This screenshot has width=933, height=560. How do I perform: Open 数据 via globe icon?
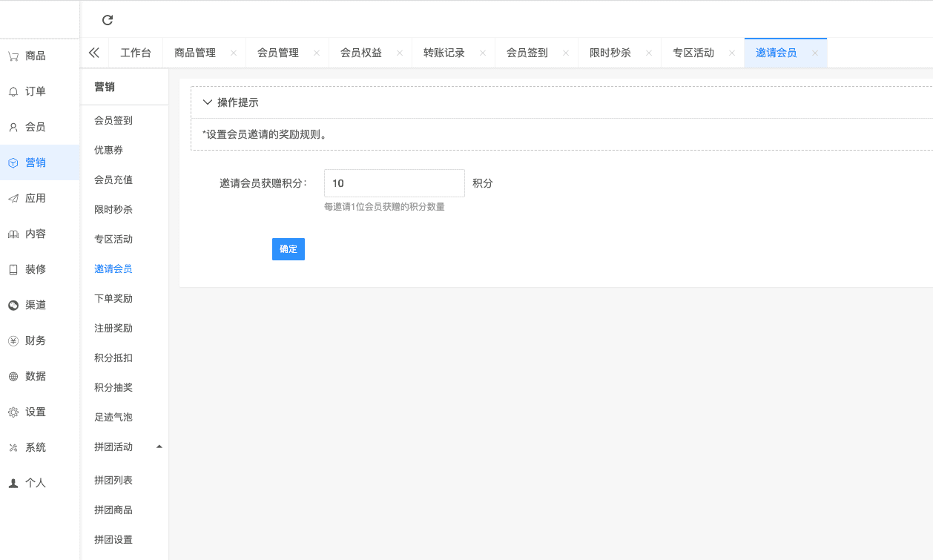pos(13,376)
